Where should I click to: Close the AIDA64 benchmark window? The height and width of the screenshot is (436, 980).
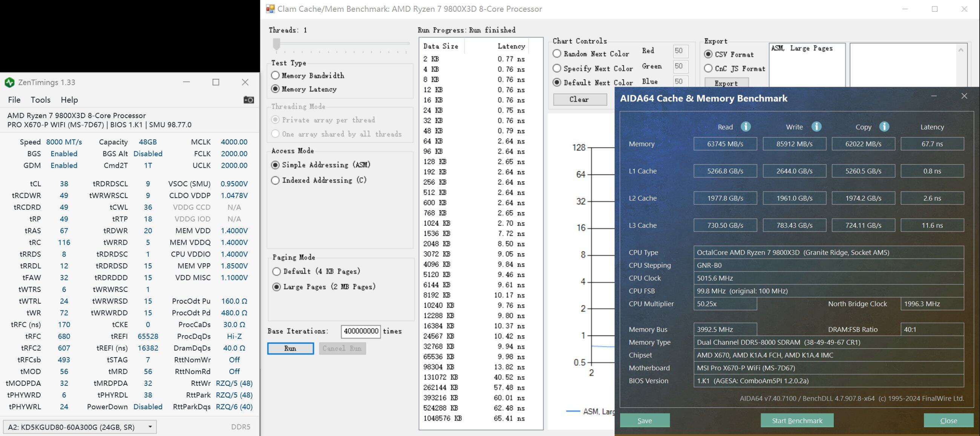pyautogui.click(x=964, y=96)
